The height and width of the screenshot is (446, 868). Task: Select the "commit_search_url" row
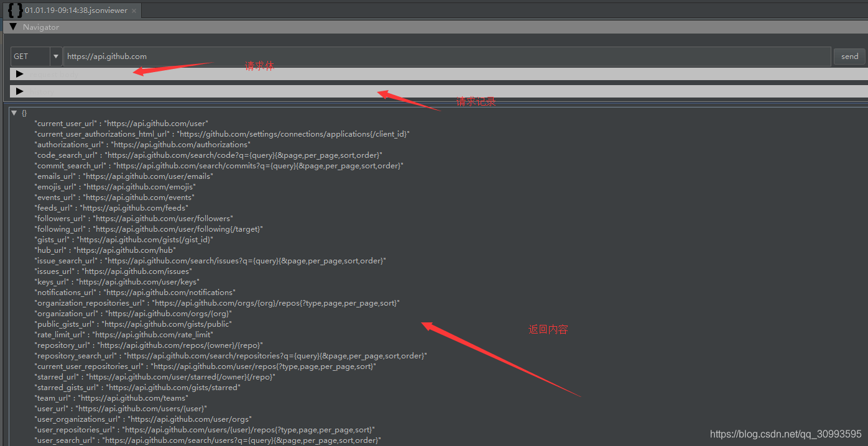[x=219, y=166]
